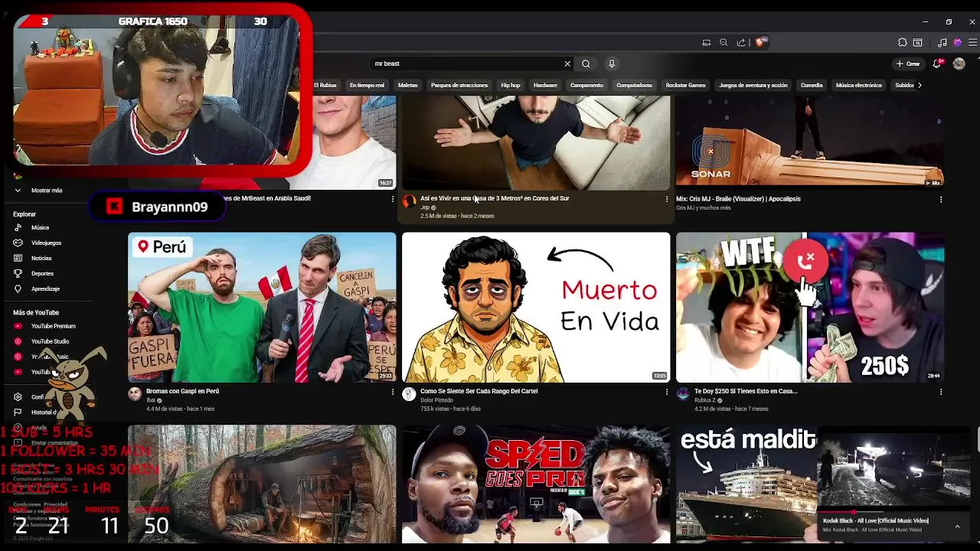This screenshot has height=551, width=980.
Task: Open the Ibai channel name link
Action: (x=150, y=400)
